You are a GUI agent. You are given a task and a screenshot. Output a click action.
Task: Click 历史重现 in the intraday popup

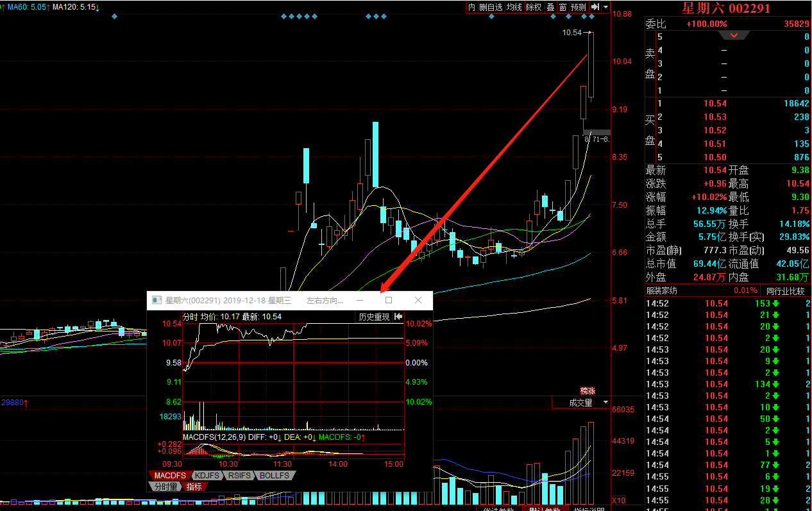(374, 317)
